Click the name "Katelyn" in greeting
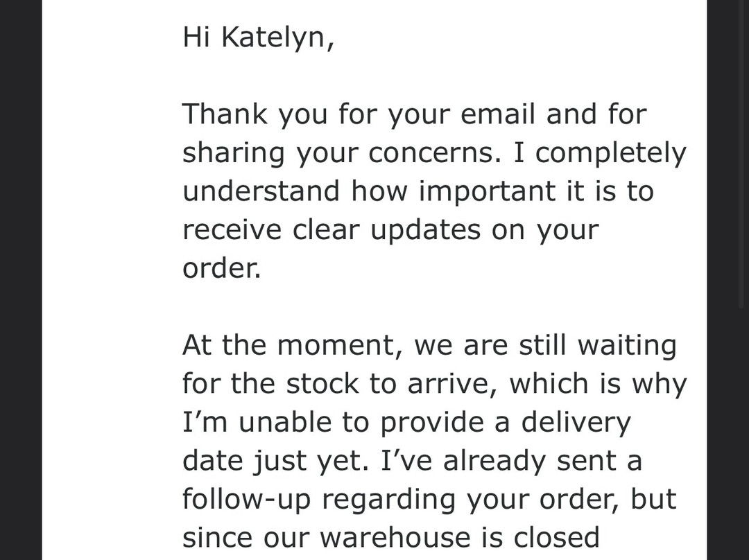The height and width of the screenshot is (560, 749). coord(277,37)
